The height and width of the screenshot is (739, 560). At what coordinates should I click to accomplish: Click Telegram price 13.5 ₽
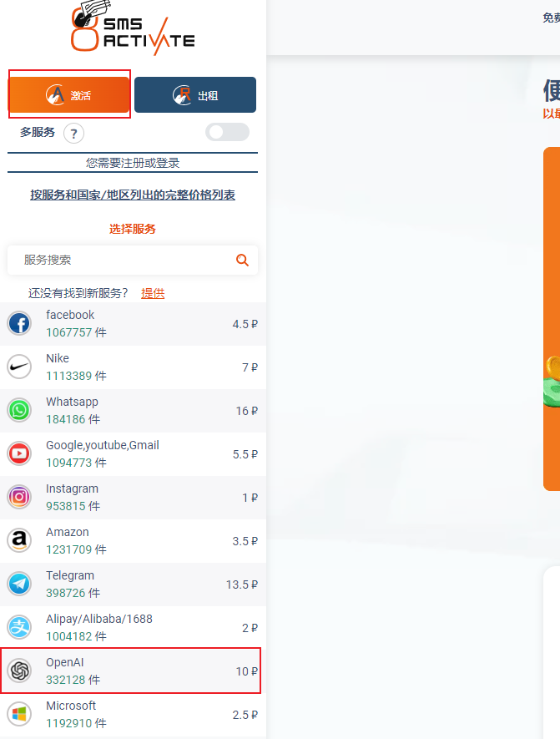(242, 585)
